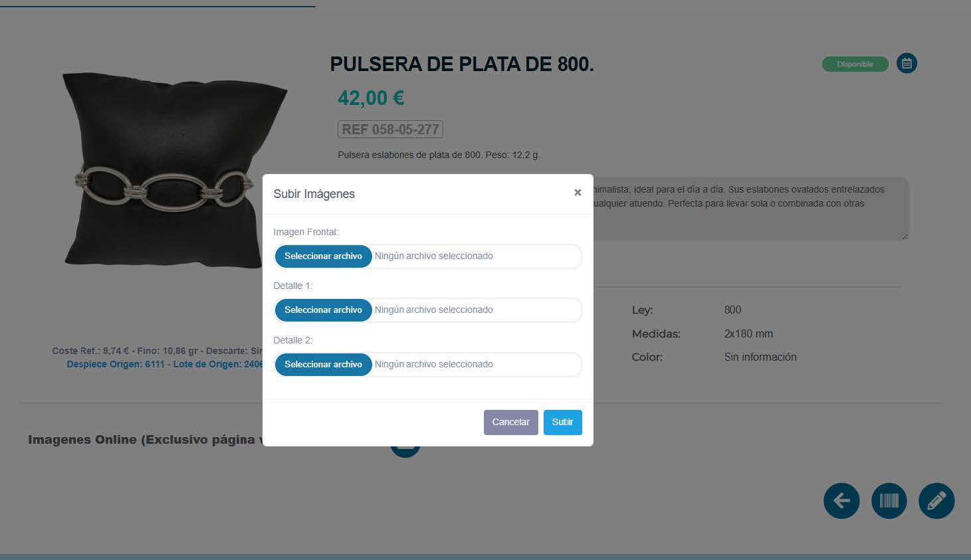Click the Imagen Frontal file name field
The height and width of the screenshot is (560, 971).
coord(428,256)
